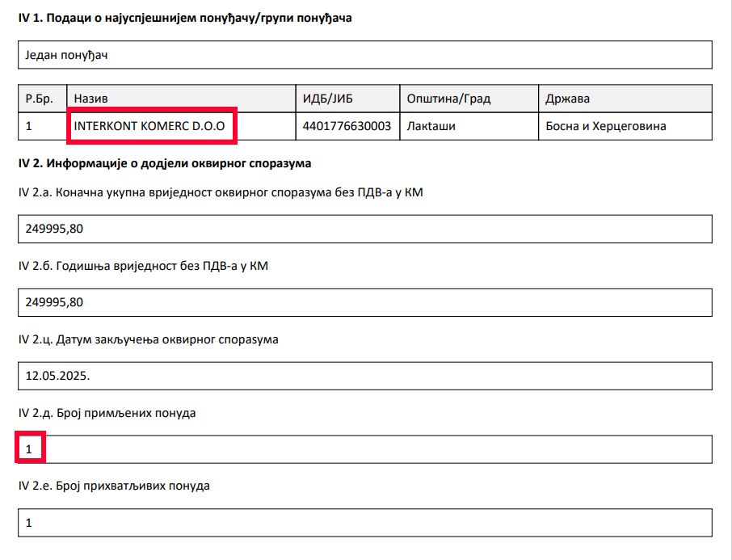Click row number 1 table cell

point(43,126)
